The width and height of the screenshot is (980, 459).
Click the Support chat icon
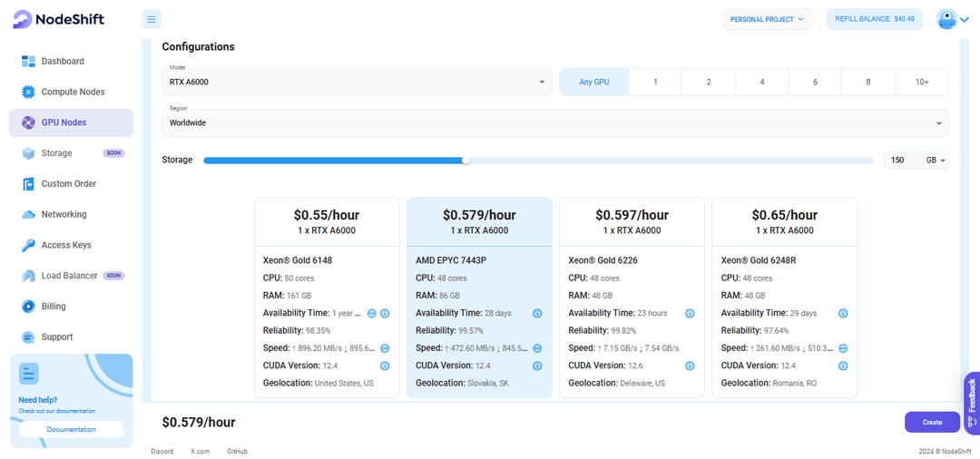click(28, 337)
